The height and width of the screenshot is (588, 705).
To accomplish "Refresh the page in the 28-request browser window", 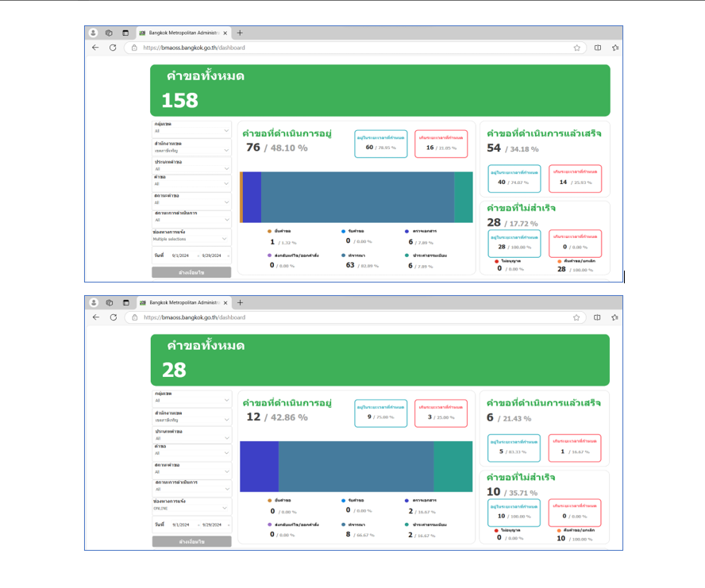I will (113, 317).
